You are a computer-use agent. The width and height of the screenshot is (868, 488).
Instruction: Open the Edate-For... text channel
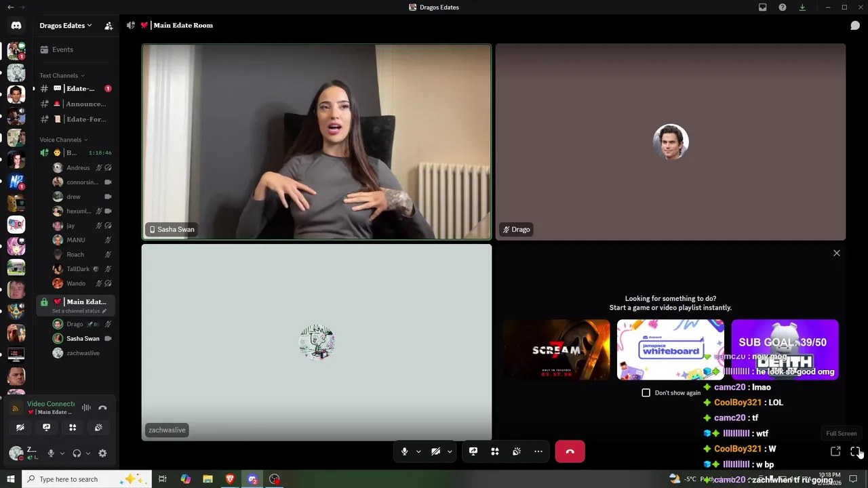(x=75, y=119)
